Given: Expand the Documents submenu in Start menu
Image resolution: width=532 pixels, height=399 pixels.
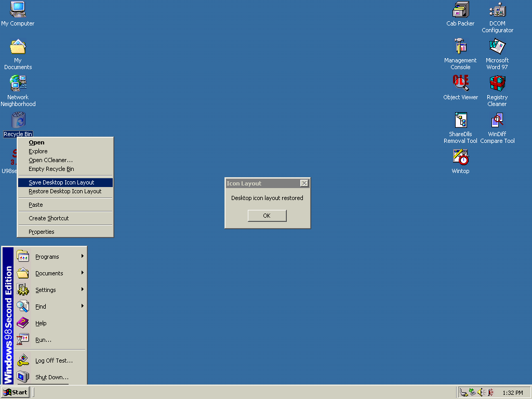Looking at the screenshot, I should click(x=49, y=273).
